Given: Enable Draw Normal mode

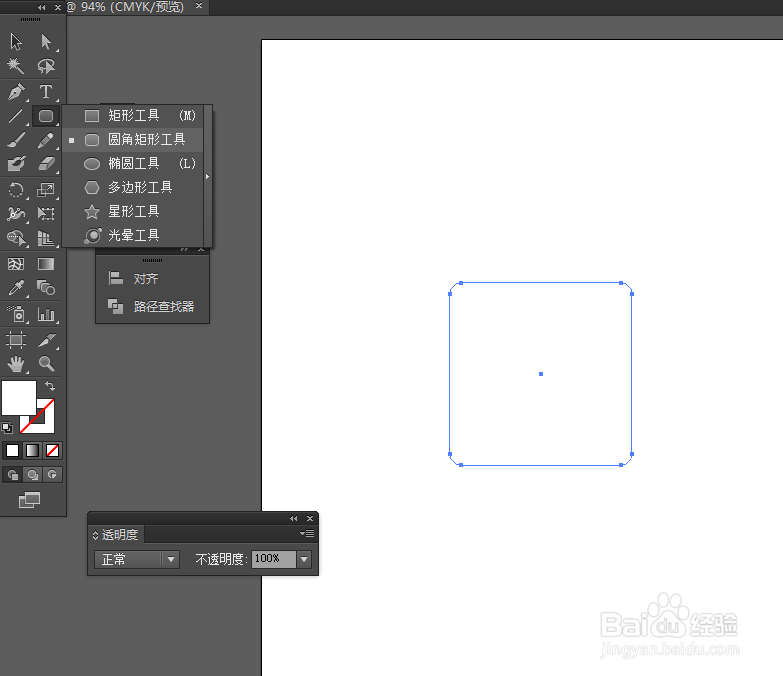Looking at the screenshot, I should click(12, 474).
